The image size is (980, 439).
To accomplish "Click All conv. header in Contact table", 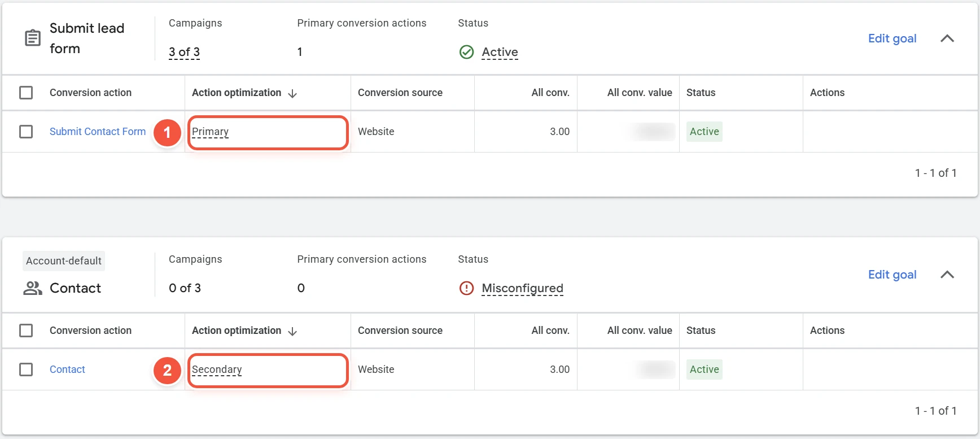I will click(x=550, y=331).
